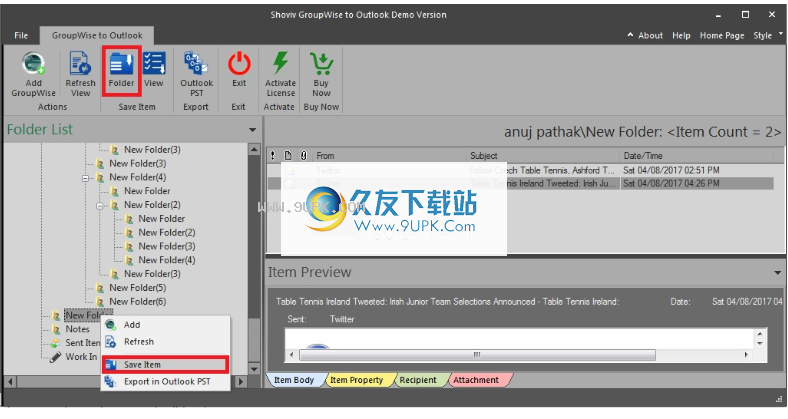Select the View save item icon

tap(154, 64)
